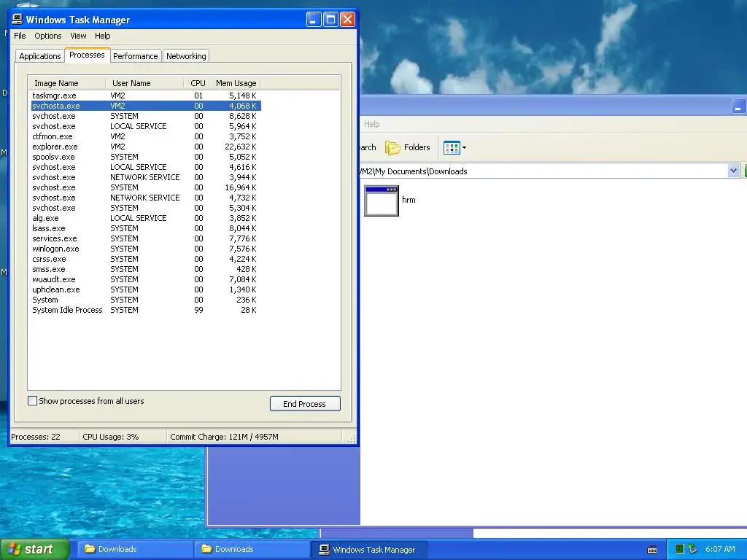Click the green monitor tray icon
The height and width of the screenshot is (560, 747).
point(680,549)
